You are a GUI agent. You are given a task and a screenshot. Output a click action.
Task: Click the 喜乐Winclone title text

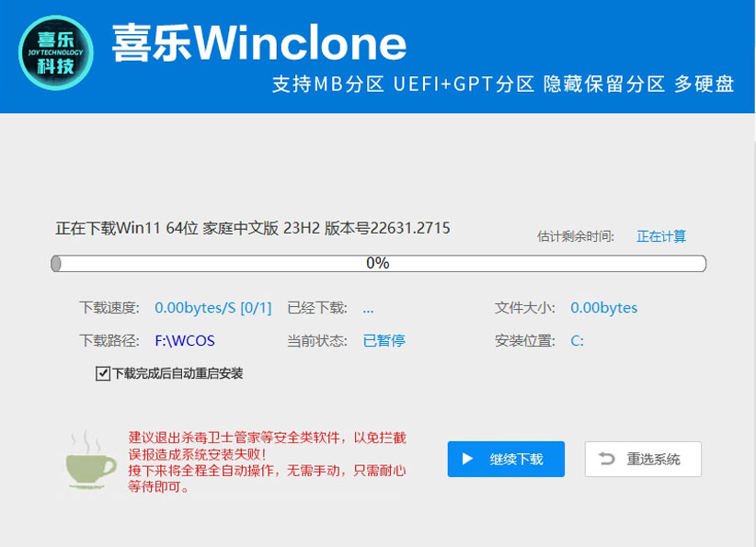(259, 43)
